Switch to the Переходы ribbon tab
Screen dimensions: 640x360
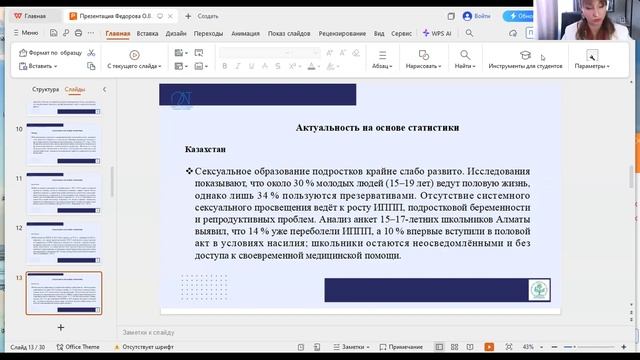(208, 33)
